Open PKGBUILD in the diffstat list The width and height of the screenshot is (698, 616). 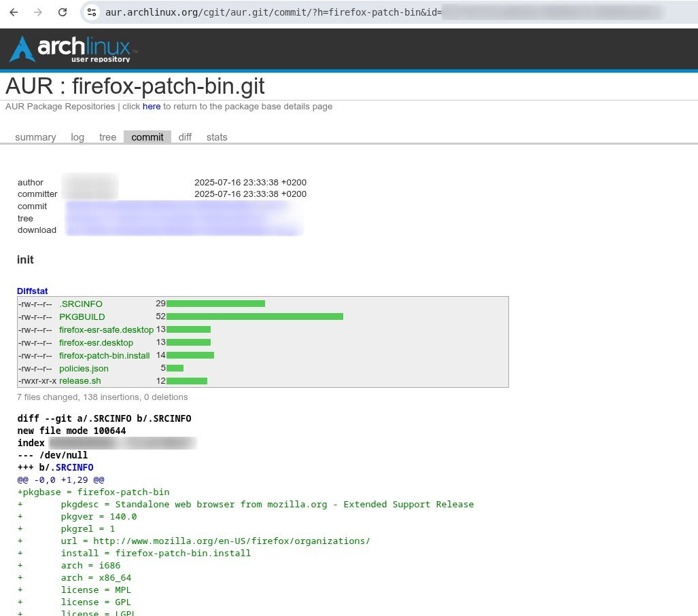tap(82, 316)
